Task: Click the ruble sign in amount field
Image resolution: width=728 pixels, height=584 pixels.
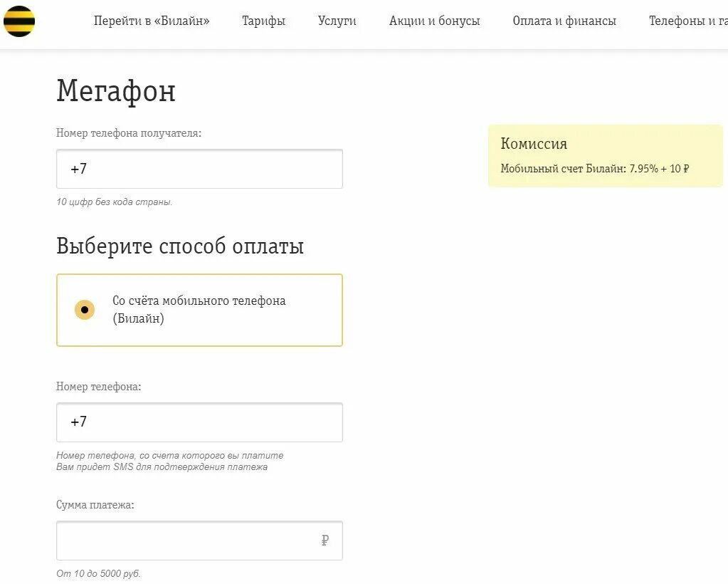Action: coord(325,541)
